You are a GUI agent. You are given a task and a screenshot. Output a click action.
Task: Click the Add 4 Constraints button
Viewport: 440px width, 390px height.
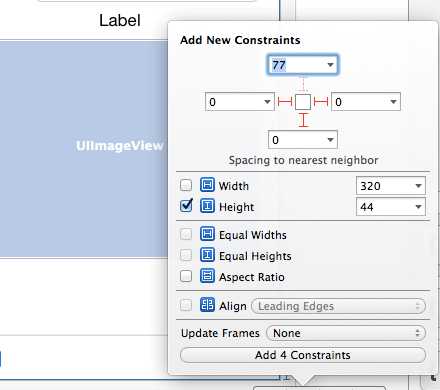point(303,355)
